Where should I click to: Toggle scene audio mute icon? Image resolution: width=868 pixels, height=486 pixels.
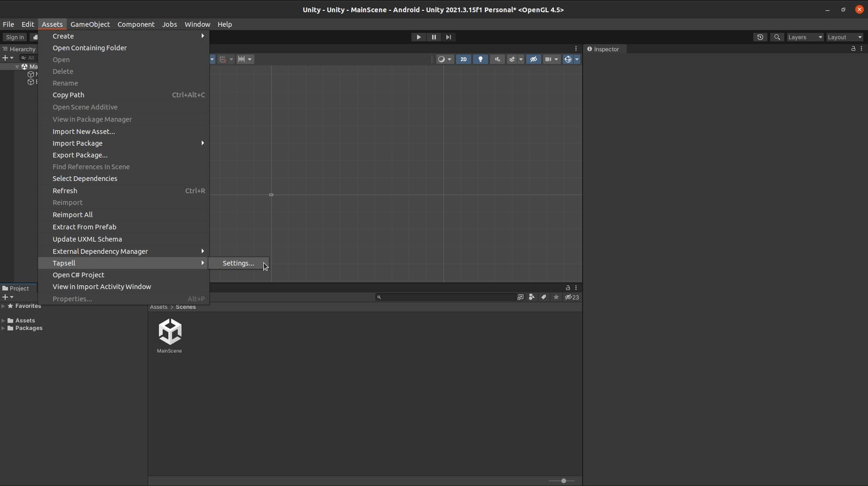[497, 59]
